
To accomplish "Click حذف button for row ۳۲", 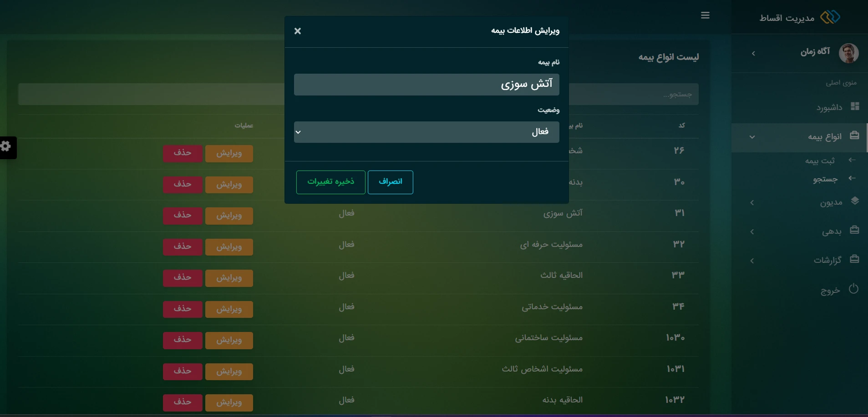I will (x=183, y=247).
